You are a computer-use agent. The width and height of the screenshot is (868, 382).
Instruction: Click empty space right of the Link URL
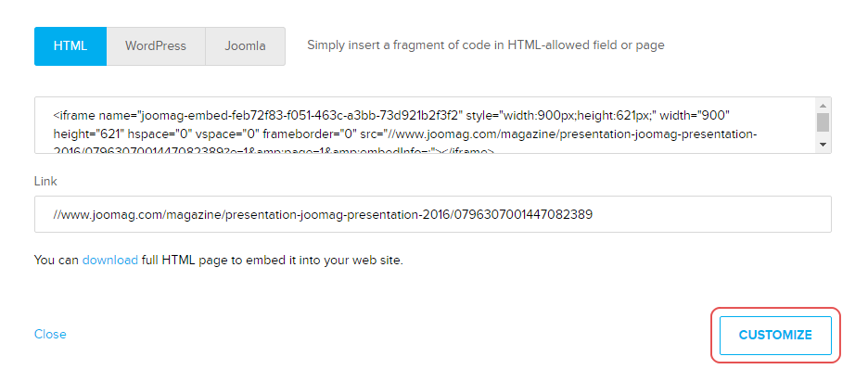[723, 214]
